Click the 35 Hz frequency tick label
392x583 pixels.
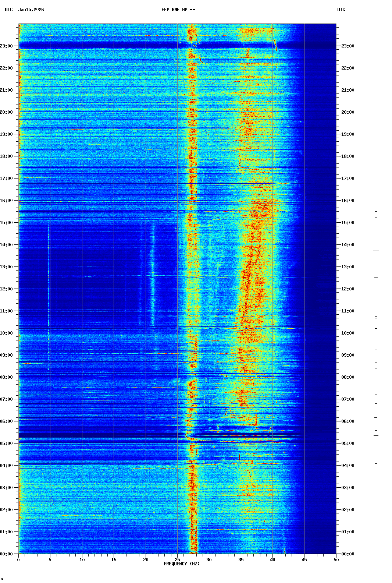tap(241, 560)
